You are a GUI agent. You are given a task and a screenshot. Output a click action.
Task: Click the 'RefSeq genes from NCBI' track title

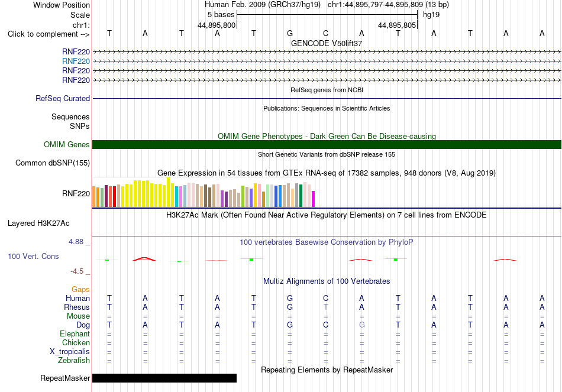[327, 90]
